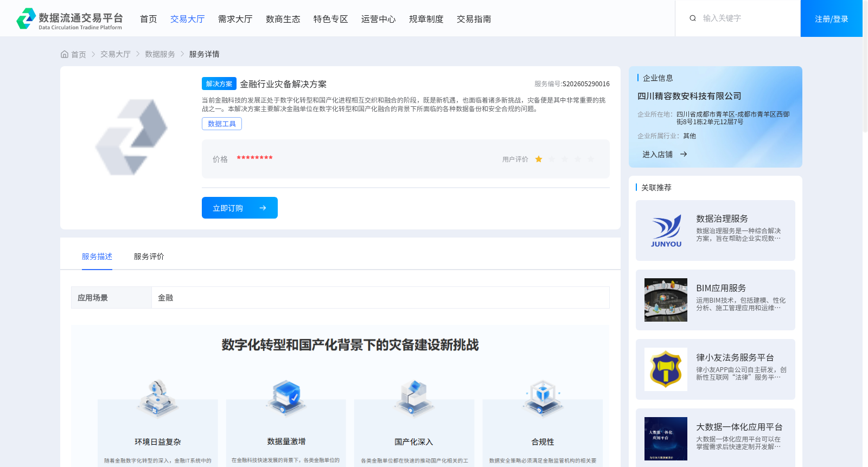Click the product placeholder image
The width and height of the screenshot is (868, 467).
(131, 137)
